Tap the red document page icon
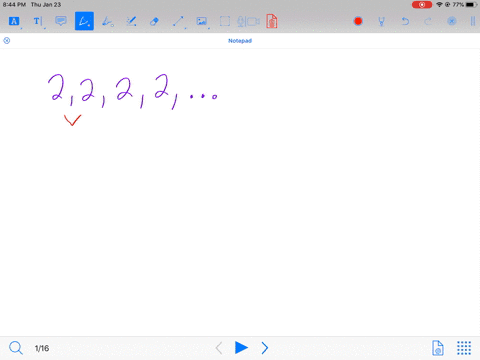The image size is (480, 360). click(x=272, y=21)
